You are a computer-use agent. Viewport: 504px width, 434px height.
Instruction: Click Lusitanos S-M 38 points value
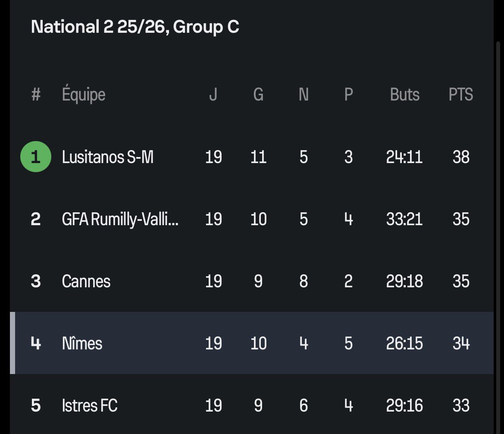coord(461,157)
